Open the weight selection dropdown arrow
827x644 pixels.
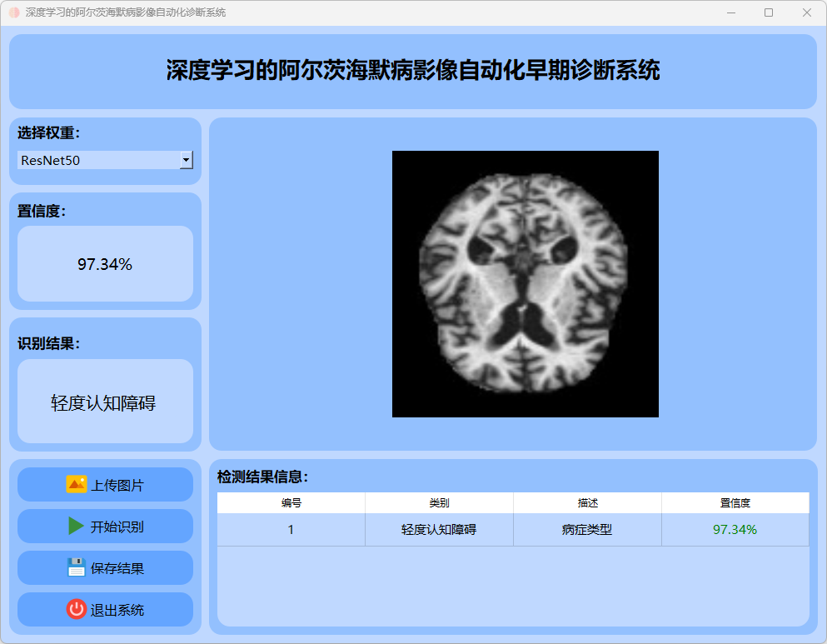187,160
